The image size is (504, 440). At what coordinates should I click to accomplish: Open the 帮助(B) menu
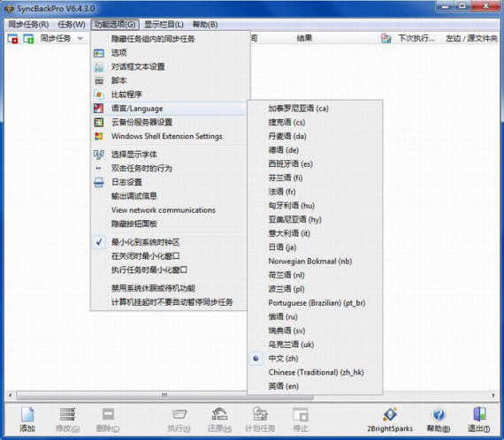pyautogui.click(x=205, y=25)
